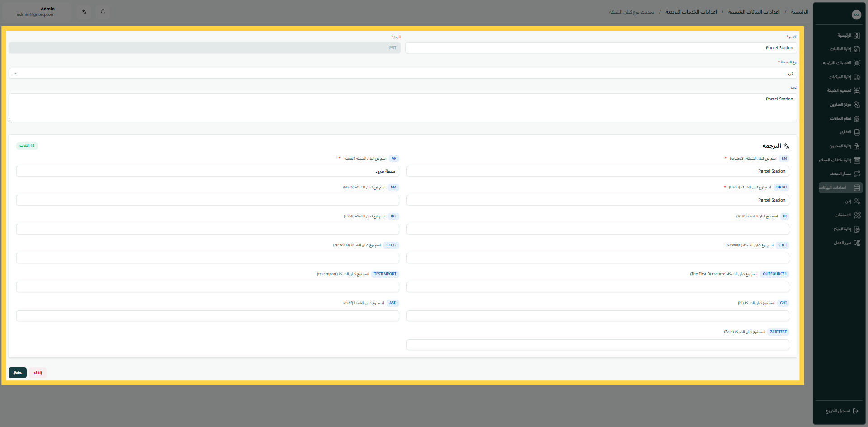Click the ZAIDTEST (Zaid) translation input
This screenshot has width=868, height=427.
[x=598, y=345]
